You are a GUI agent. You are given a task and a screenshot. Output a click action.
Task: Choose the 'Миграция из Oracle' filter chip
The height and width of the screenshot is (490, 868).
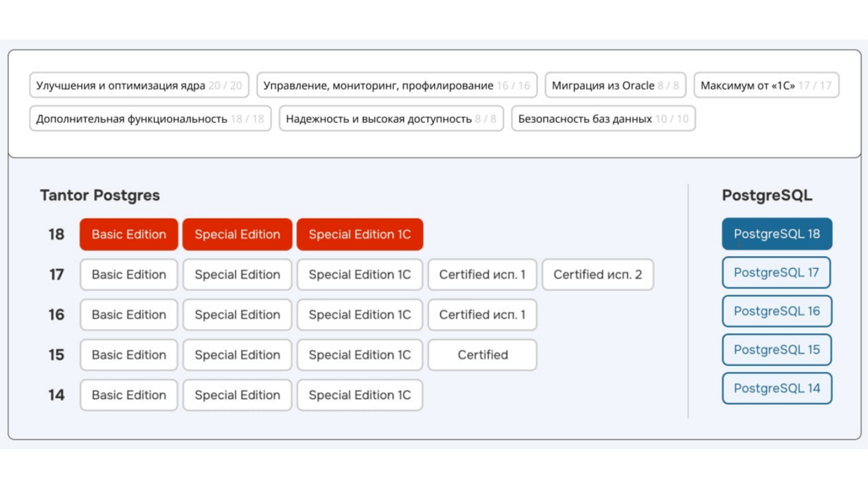[x=615, y=85]
